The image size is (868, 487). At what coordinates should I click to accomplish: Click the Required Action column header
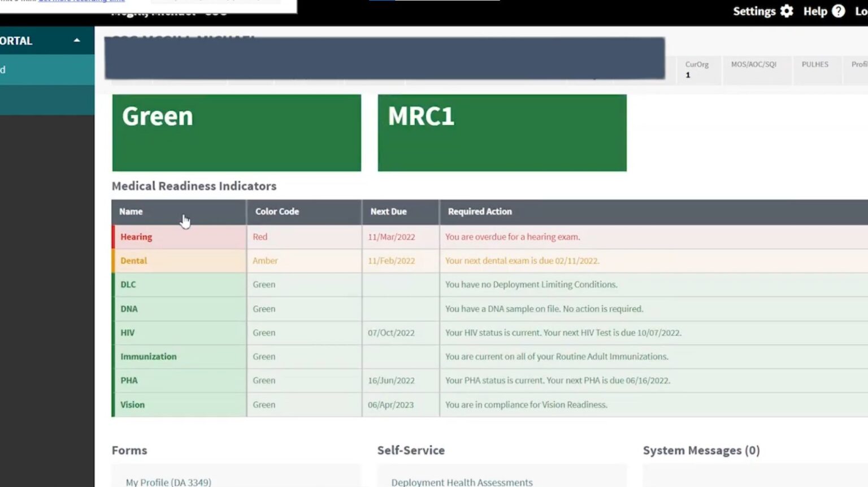coord(480,212)
